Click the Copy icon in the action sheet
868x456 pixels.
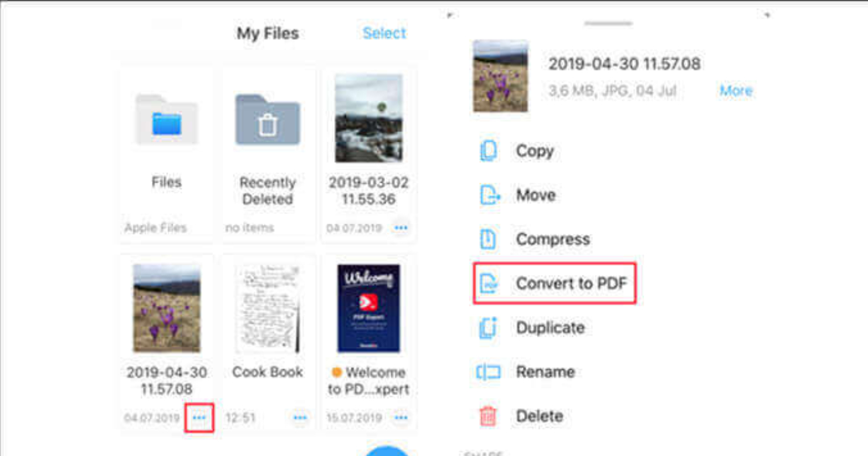tap(488, 151)
